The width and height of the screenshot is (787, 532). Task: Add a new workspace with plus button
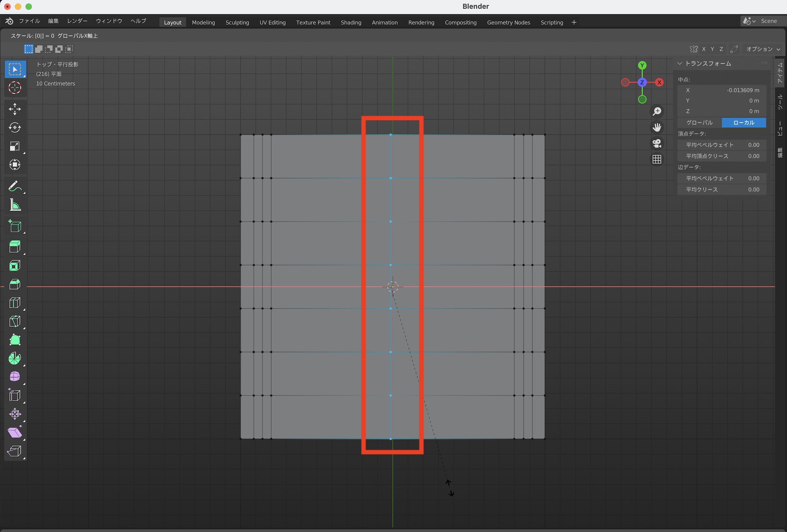[574, 22]
